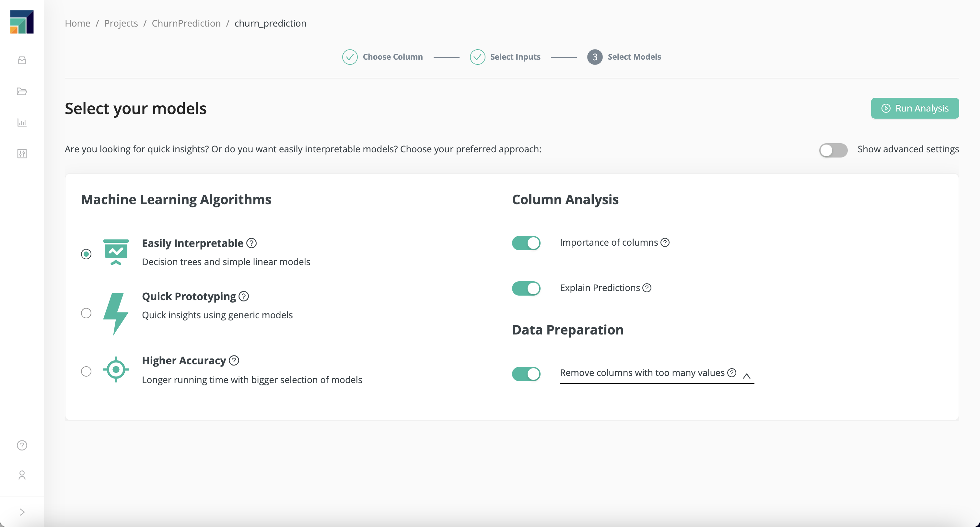
Task: Click the Explain Predictions help icon
Action: pos(647,288)
